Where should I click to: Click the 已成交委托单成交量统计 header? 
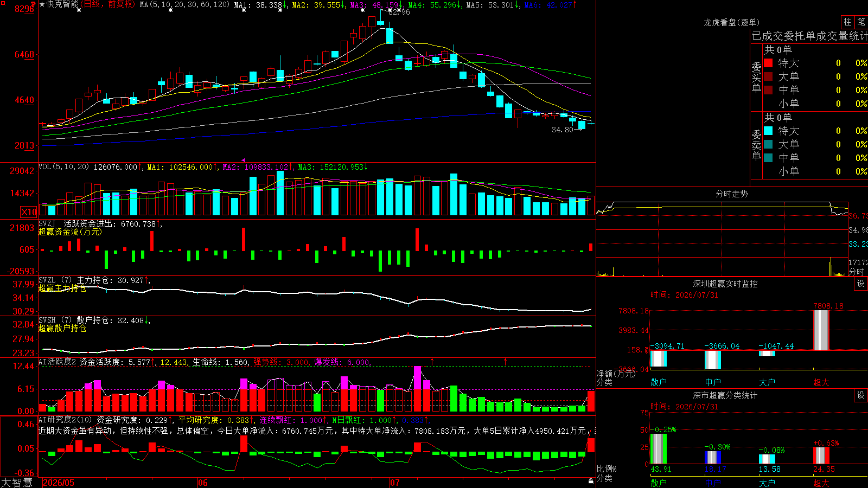[809, 36]
